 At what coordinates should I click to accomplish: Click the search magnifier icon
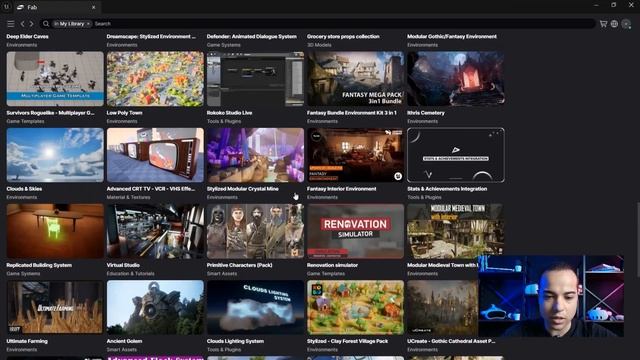pos(46,24)
